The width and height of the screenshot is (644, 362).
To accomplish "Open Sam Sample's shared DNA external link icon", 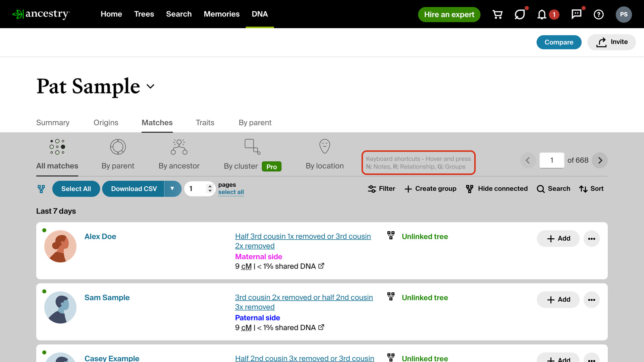I will coord(321,327).
